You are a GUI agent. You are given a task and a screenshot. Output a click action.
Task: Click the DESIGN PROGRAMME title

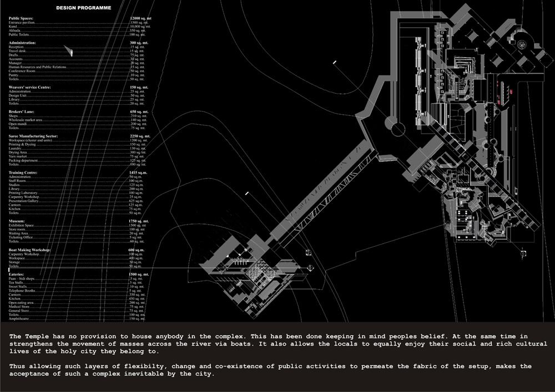point(83,8)
